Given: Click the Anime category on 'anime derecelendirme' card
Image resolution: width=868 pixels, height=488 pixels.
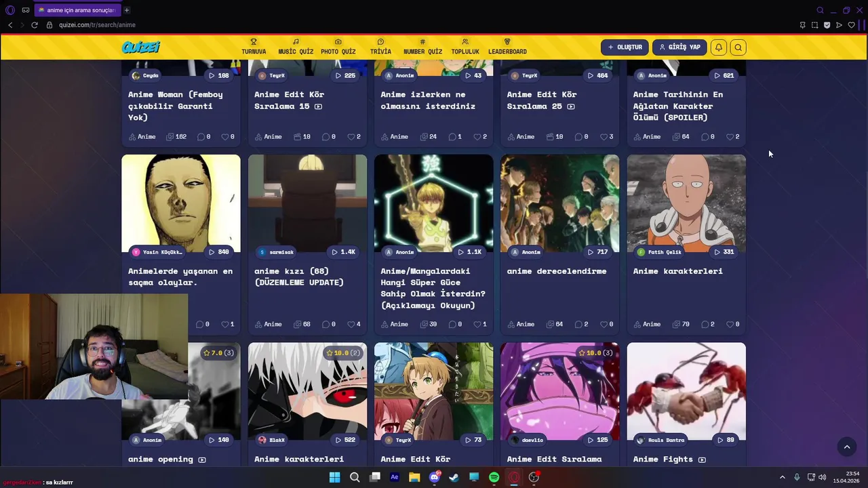Looking at the screenshot, I should pyautogui.click(x=521, y=325).
